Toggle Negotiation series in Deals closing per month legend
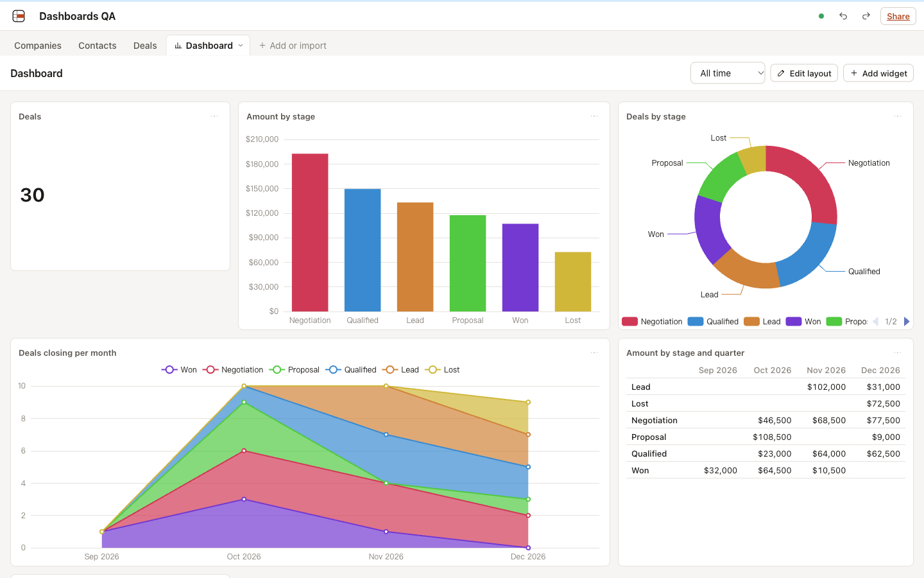The height and width of the screenshot is (578, 924). tap(233, 370)
